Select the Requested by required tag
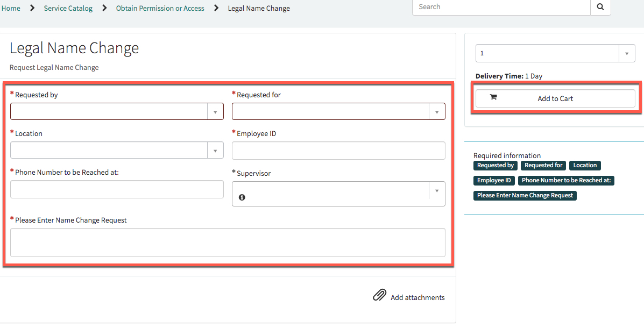Image resolution: width=644 pixels, height=335 pixels. [x=496, y=166]
